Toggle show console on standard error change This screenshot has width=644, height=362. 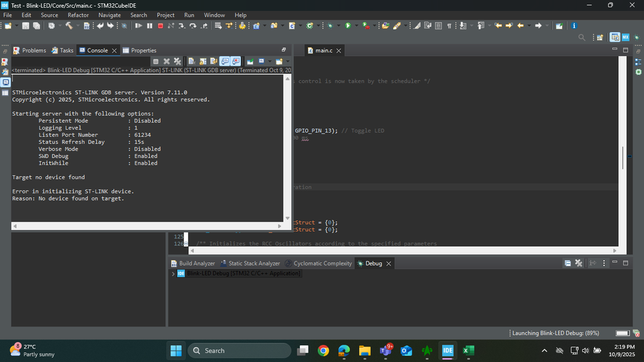coord(235,61)
